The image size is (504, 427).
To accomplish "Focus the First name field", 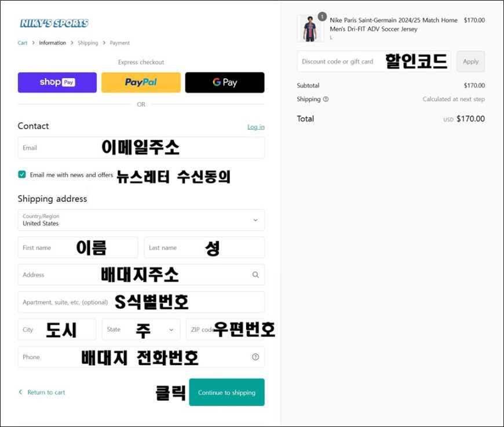I will (78, 247).
